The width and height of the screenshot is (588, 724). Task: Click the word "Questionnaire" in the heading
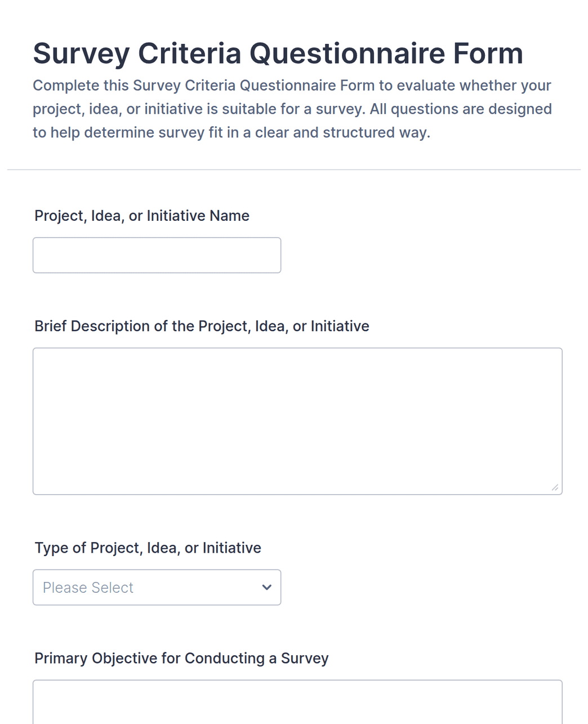tap(348, 54)
